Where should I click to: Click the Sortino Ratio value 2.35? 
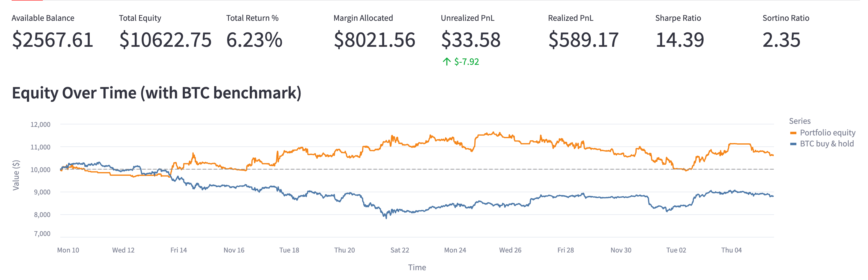click(x=781, y=40)
